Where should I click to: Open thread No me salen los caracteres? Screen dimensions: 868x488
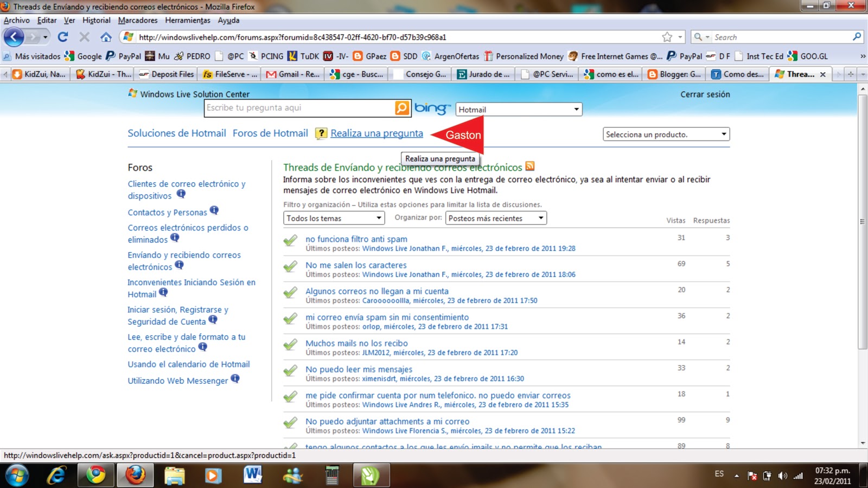tap(356, 265)
